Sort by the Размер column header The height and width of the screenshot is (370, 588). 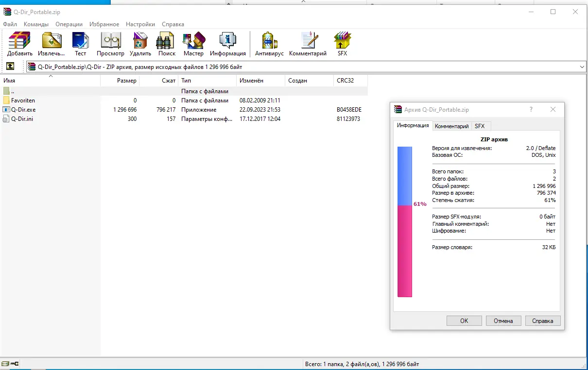pos(120,81)
